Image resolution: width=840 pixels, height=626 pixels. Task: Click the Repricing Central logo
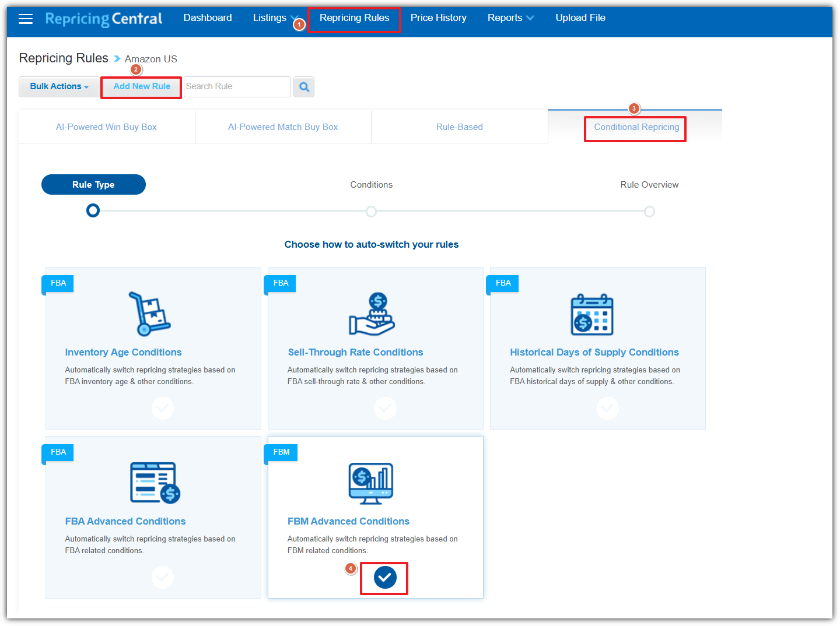click(x=104, y=19)
